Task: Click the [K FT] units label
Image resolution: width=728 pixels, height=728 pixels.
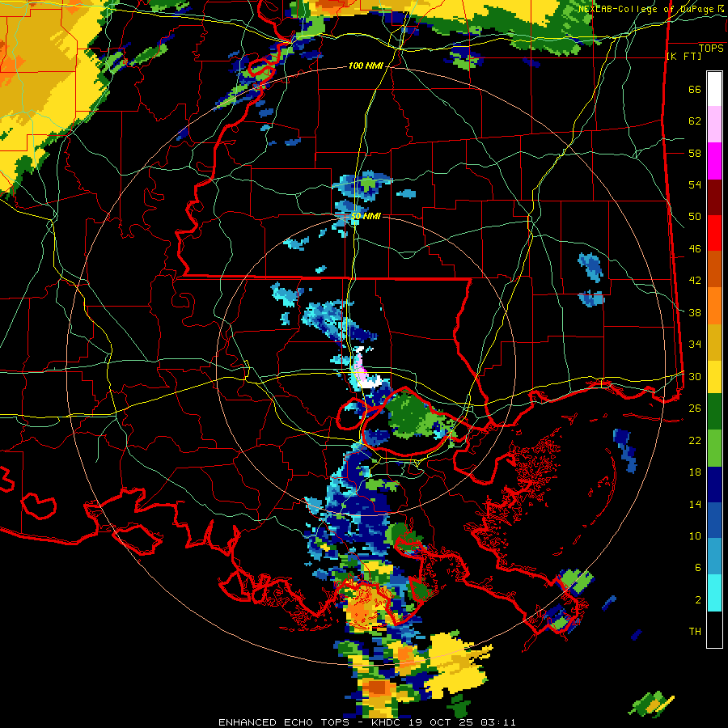Action: tap(684, 57)
